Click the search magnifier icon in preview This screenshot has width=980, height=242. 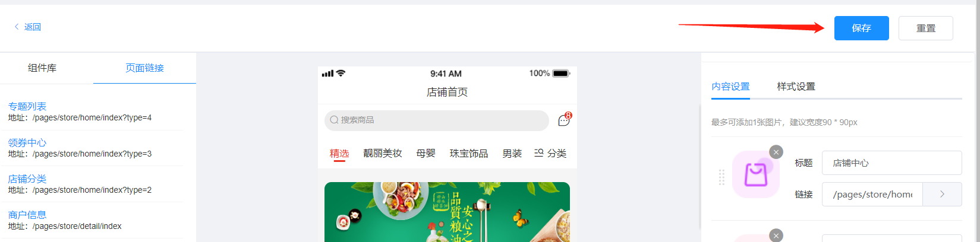coord(334,120)
